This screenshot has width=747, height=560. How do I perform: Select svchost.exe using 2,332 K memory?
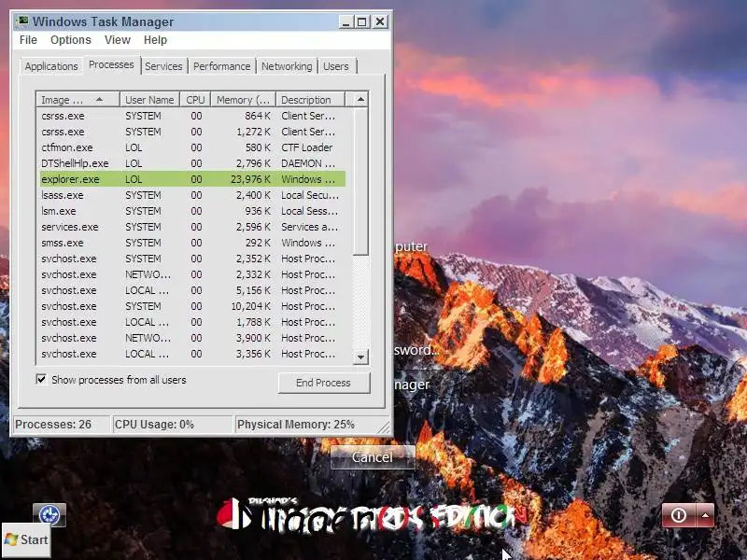click(190, 274)
